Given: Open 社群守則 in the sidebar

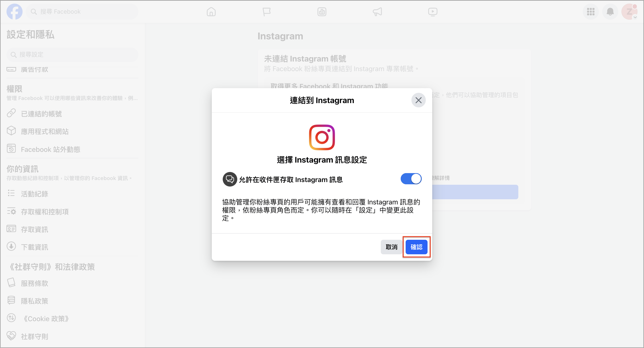Looking at the screenshot, I should coord(72,337).
